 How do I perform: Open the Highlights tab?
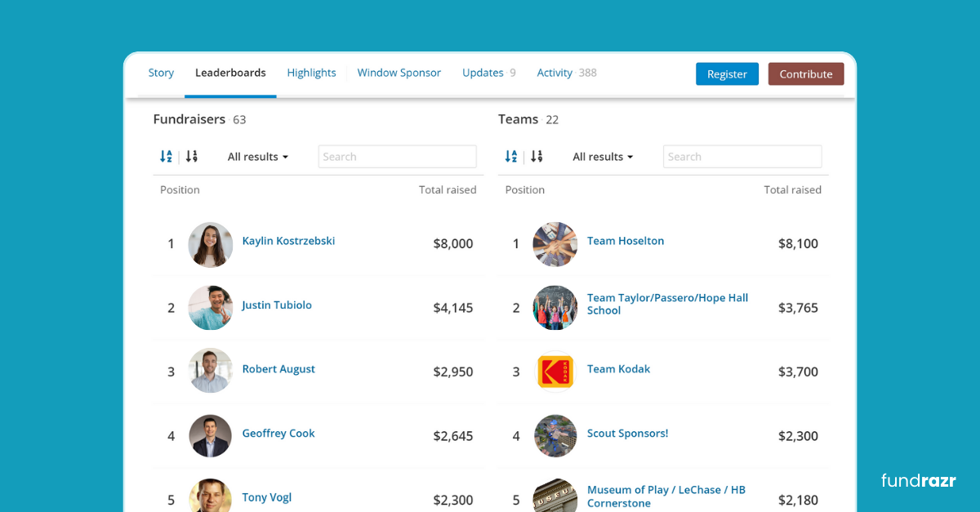311,73
